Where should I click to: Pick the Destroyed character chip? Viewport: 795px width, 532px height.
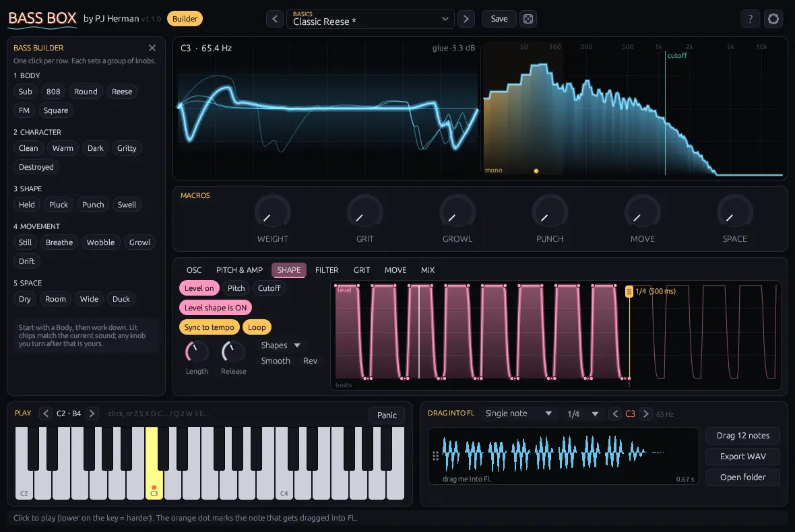pos(36,167)
